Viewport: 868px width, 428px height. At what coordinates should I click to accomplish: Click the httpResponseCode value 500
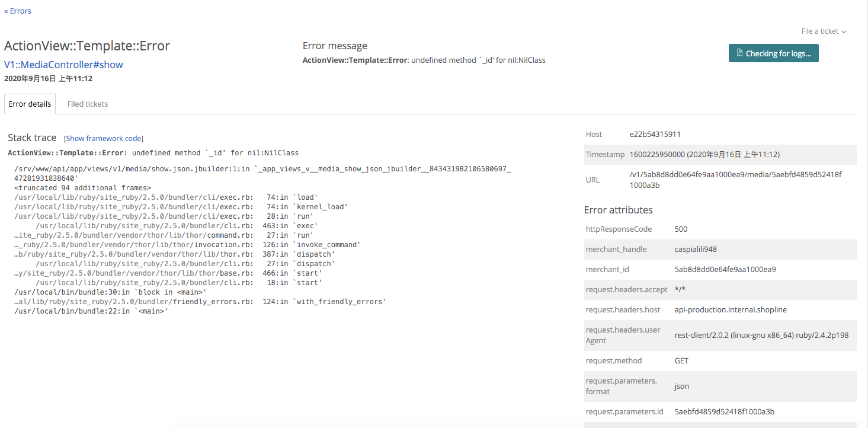pos(681,229)
